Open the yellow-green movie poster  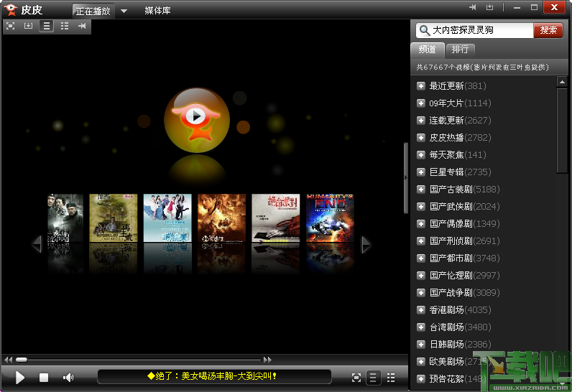pos(113,218)
